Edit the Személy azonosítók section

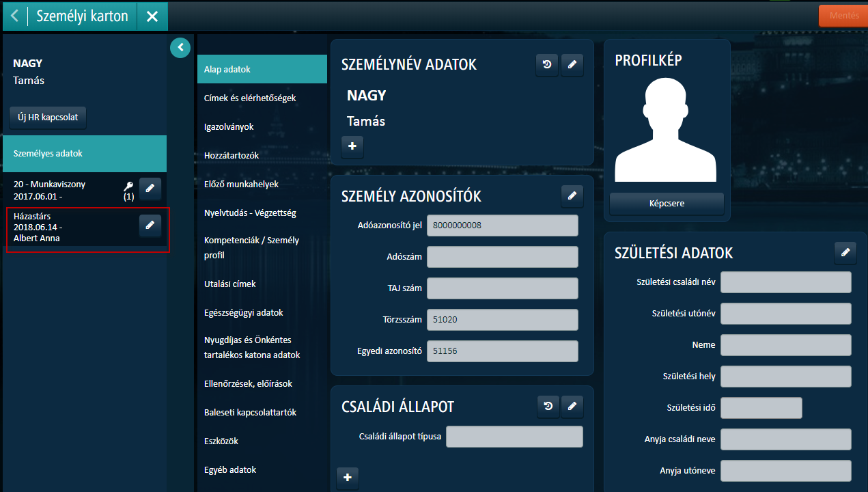pos(572,196)
